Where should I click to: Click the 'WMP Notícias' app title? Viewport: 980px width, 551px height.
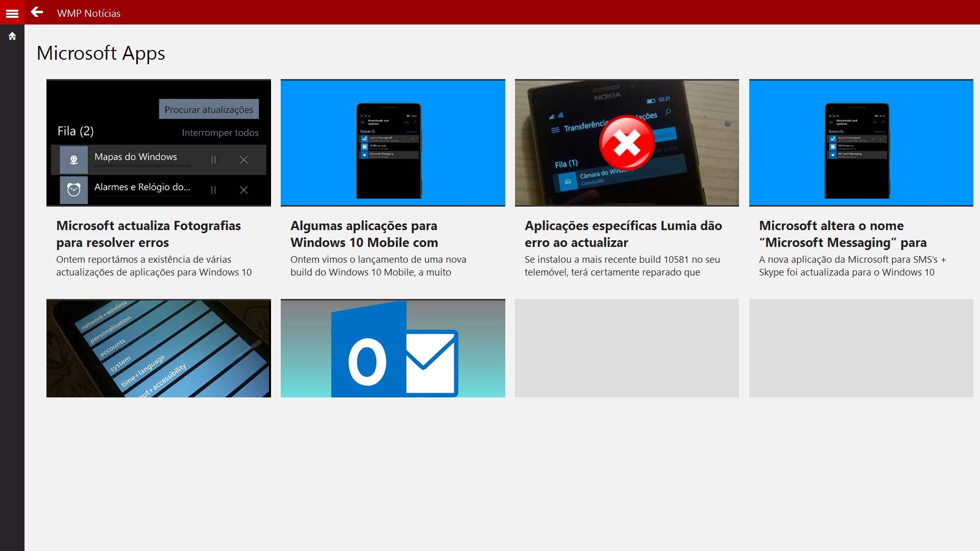point(89,13)
